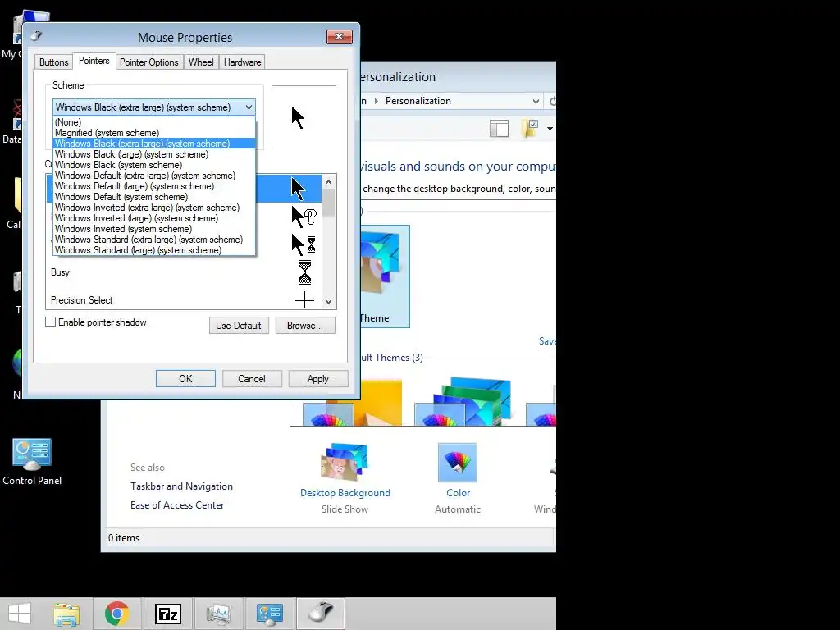Image resolution: width=840 pixels, height=630 pixels.
Task: Collapse the Scheme dropdown arrow
Action: 249,107
